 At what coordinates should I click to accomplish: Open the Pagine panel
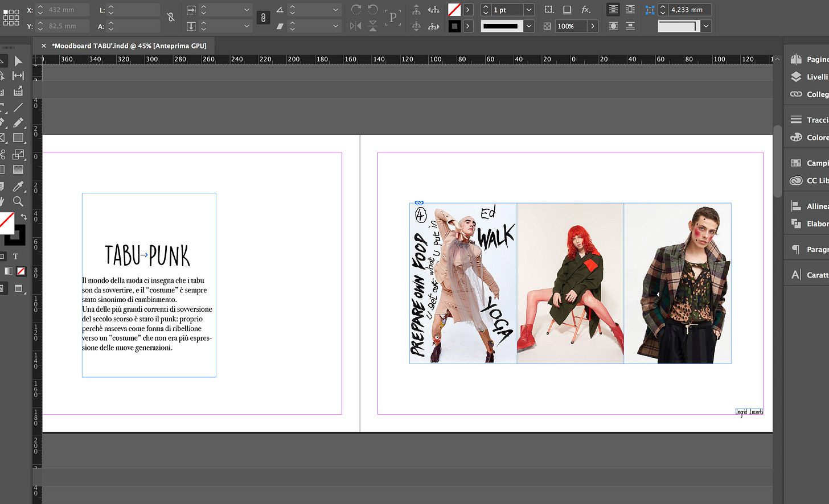[816, 59]
